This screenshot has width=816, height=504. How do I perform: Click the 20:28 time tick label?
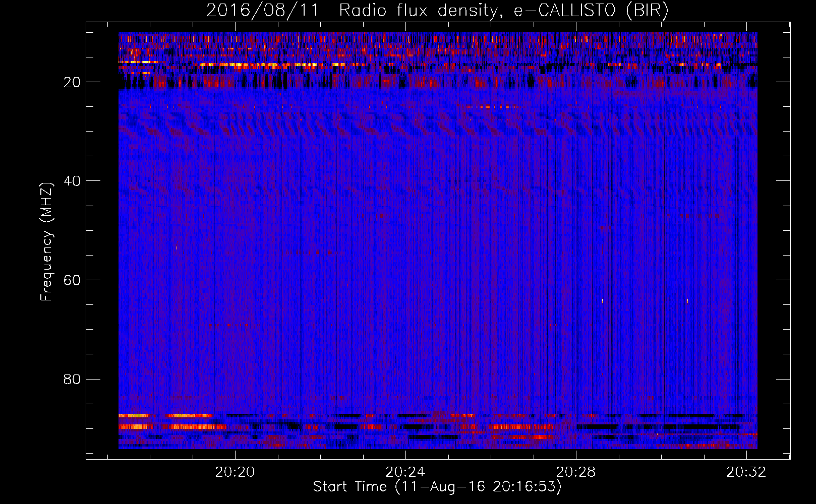click(576, 472)
